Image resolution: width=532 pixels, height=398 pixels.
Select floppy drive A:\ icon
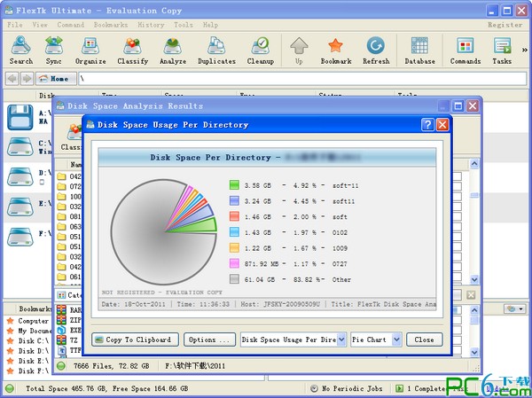tap(20, 117)
